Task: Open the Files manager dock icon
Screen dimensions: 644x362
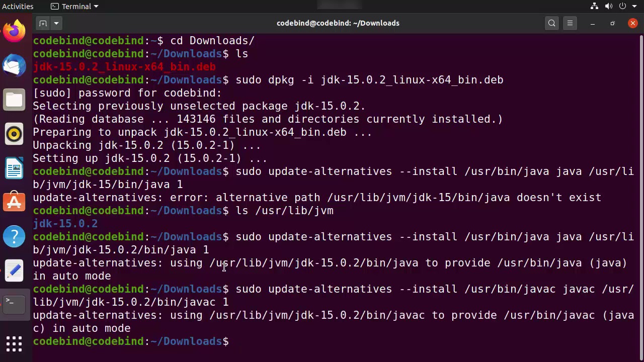Action: click(x=14, y=100)
